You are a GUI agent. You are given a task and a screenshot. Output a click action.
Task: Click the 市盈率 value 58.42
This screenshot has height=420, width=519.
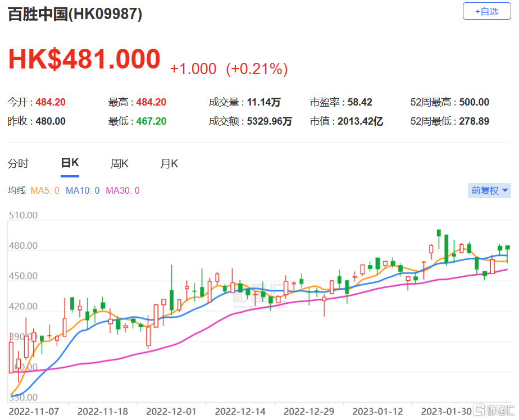click(x=359, y=102)
